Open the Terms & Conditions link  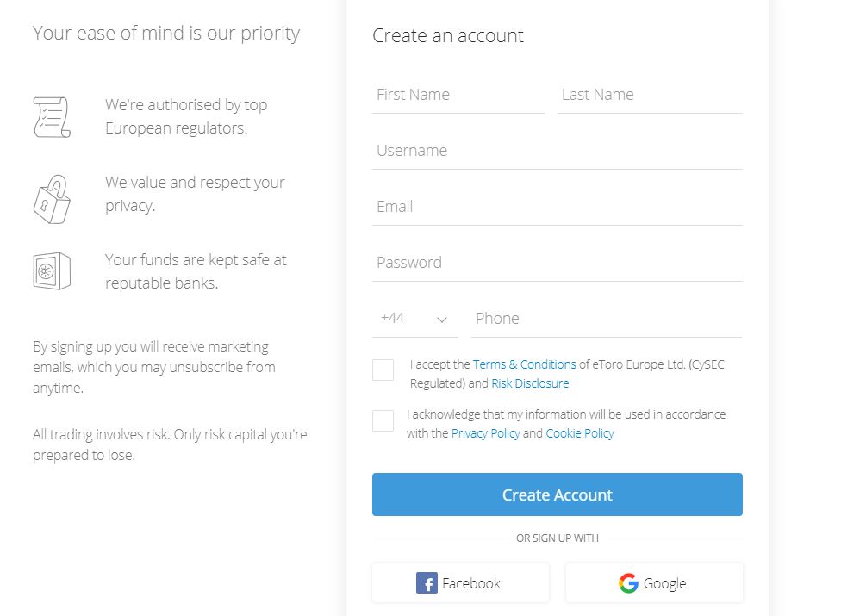524,364
